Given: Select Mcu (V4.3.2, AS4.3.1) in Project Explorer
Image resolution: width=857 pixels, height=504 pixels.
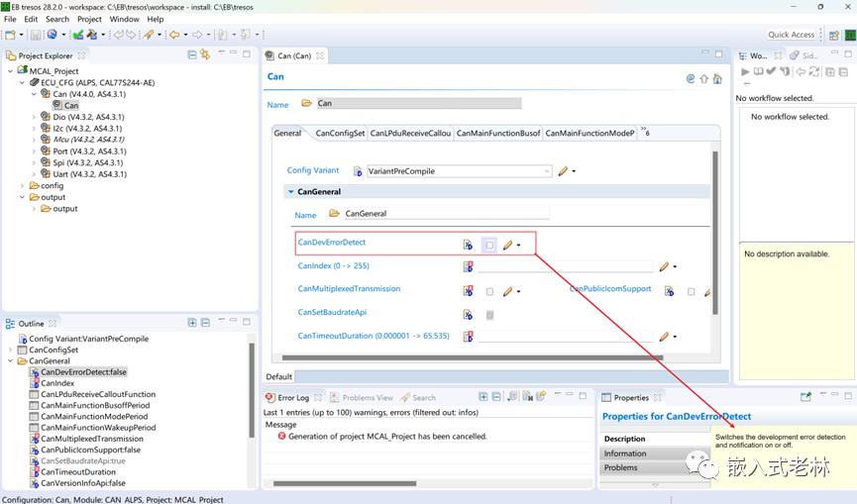Looking at the screenshot, I should pyautogui.click(x=88, y=140).
